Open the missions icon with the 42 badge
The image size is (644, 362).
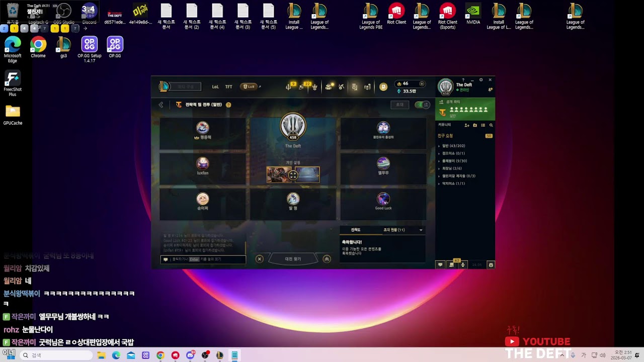pos(452,264)
